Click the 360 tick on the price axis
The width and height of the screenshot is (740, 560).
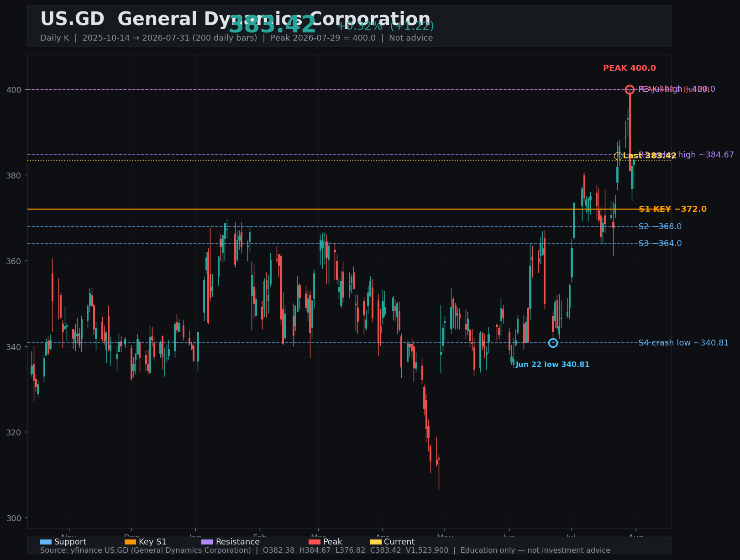[14, 261]
